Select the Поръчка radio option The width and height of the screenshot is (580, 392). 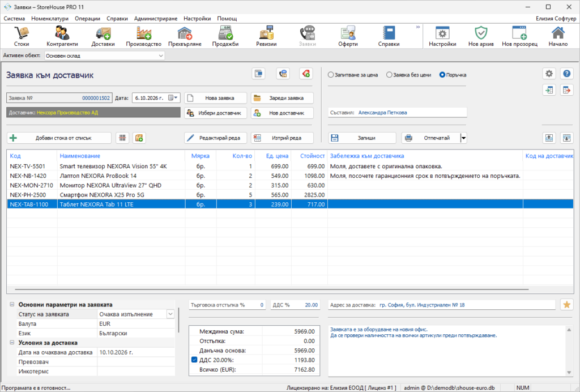coord(453,75)
